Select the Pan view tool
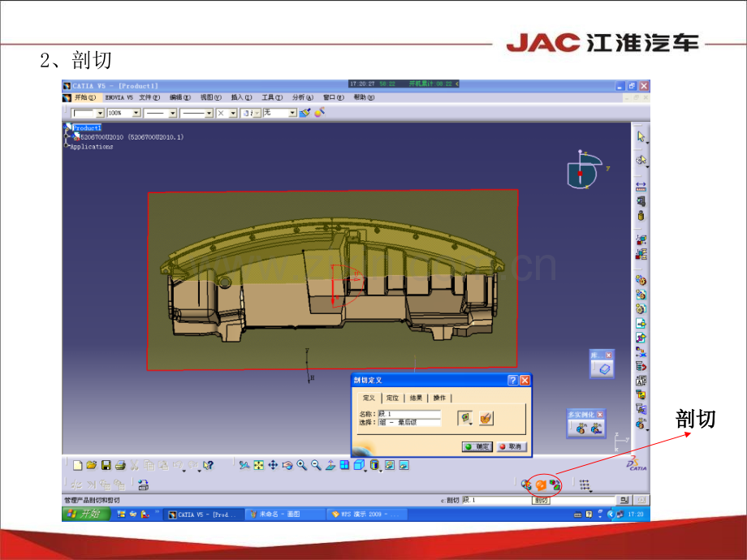This screenshot has width=747, height=560. point(273,465)
